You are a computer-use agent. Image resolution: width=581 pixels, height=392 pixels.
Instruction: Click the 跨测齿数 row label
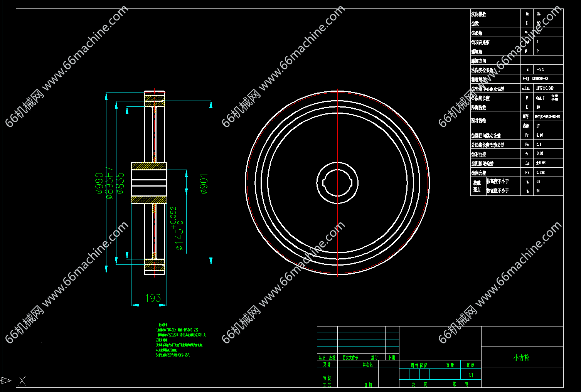478,108
